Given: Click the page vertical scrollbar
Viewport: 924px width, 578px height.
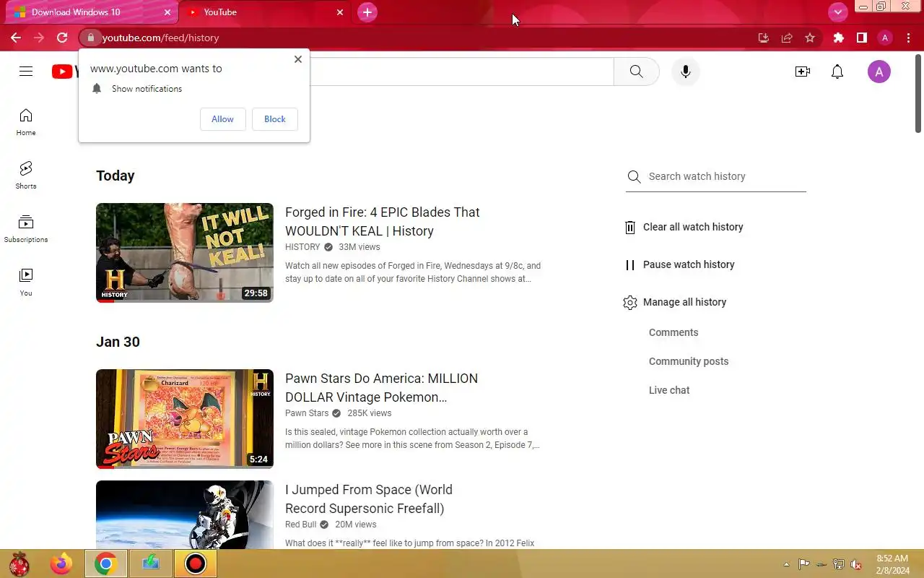Looking at the screenshot, I should 918,92.
